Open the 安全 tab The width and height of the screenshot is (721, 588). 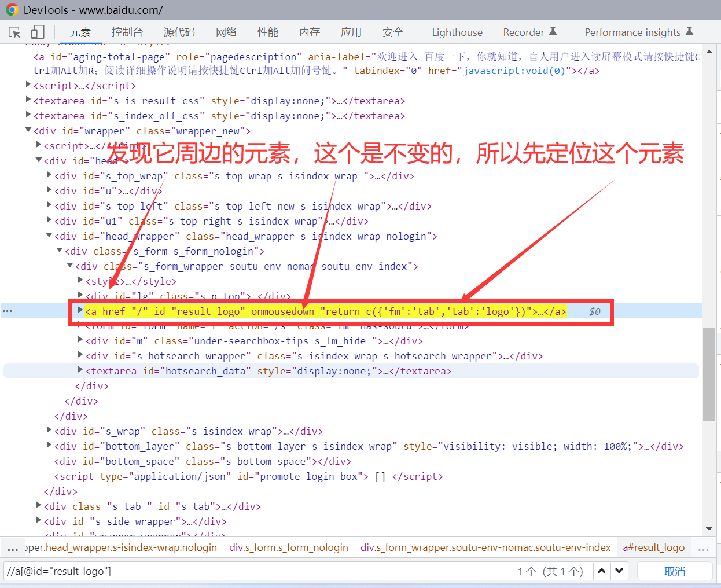coord(393,32)
